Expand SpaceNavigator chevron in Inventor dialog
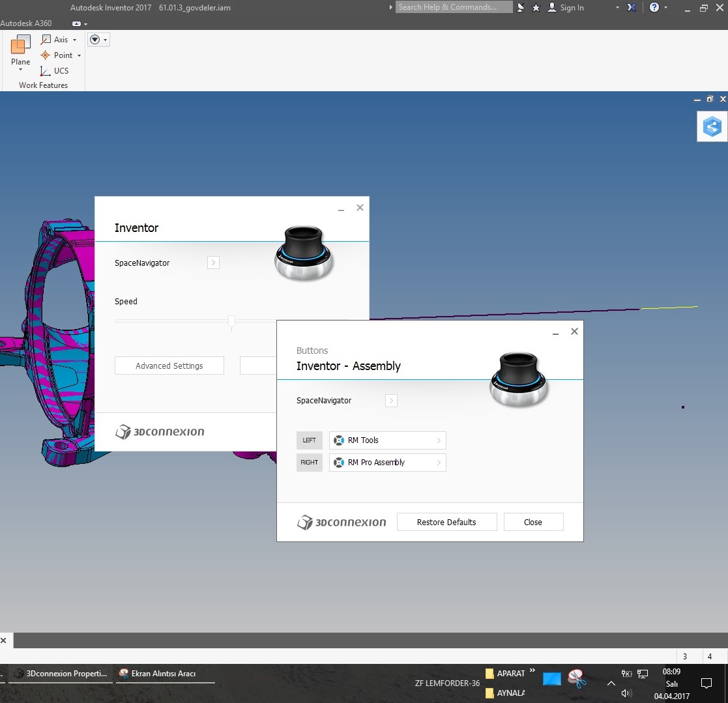This screenshot has height=703, width=728. [x=213, y=263]
